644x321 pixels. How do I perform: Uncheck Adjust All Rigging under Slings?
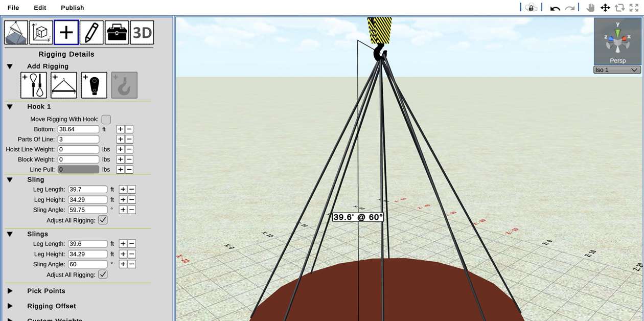[103, 274]
